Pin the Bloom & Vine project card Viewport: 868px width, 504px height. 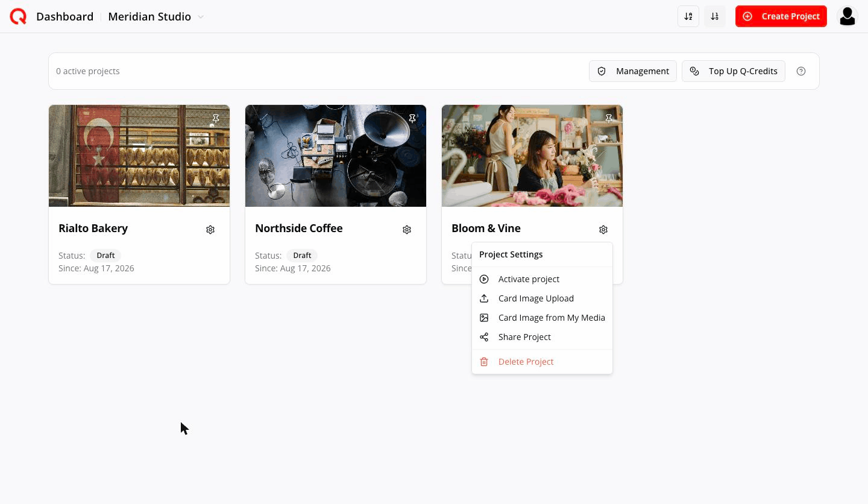(x=609, y=119)
